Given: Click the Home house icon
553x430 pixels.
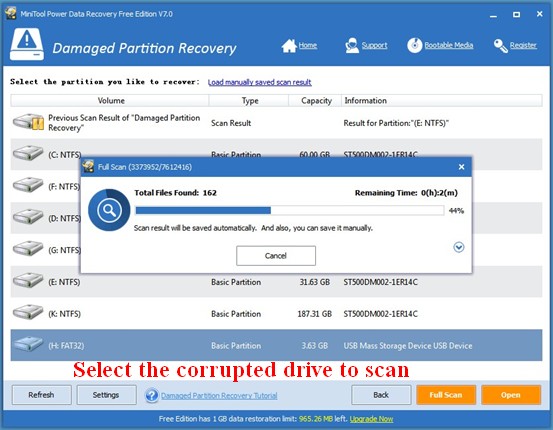Looking at the screenshot, I should 289,46.
